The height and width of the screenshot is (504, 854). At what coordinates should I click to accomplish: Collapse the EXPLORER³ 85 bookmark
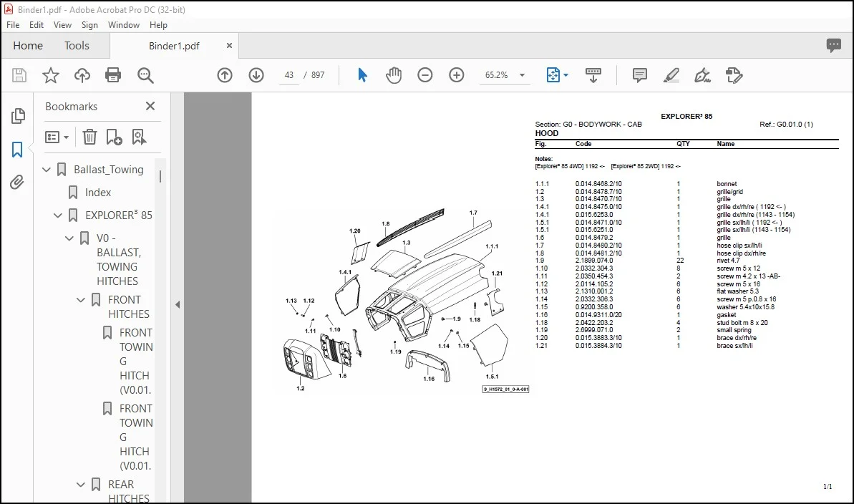click(58, 215)
